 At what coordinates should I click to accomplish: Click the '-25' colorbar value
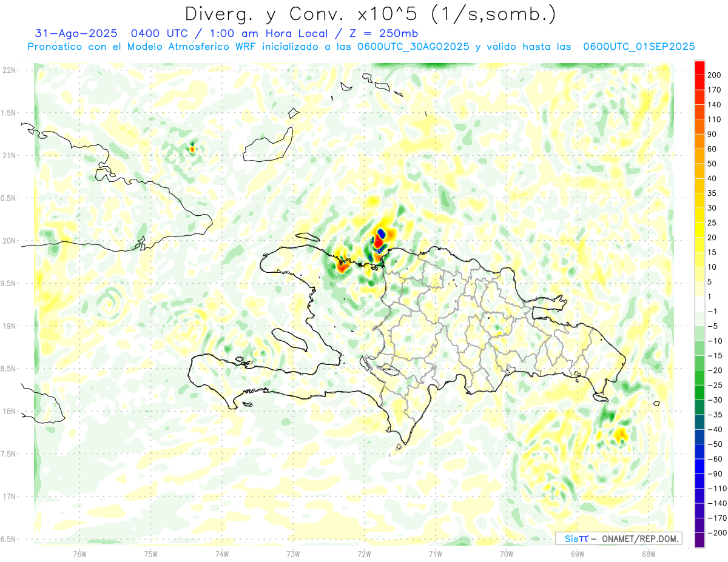[x=715, y=385]
